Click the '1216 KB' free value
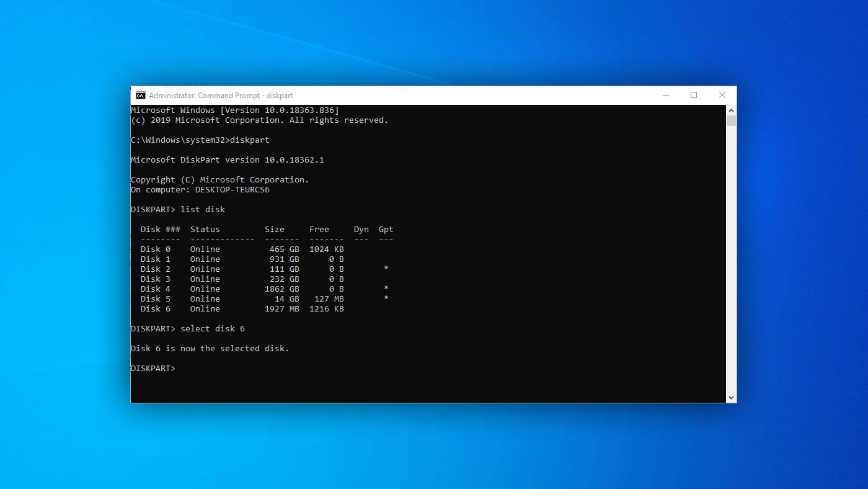The height and width of the screenshot is (489, 868). 327,308
